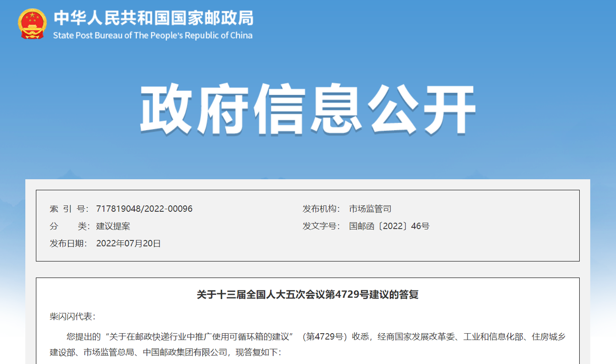The image size is (616, 364).
Task: Select the 政府信息公开 banner heading
Action: click(307, 109)
